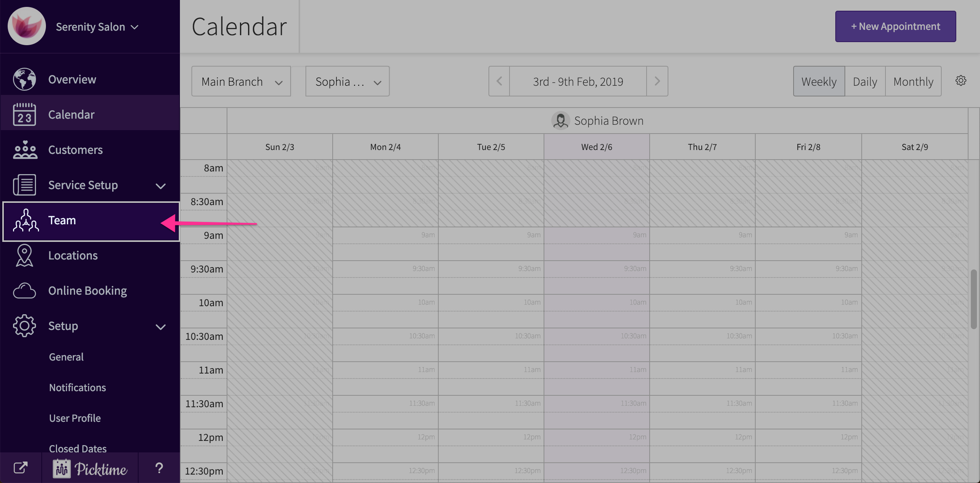The height and width of the screenshot is (483, 980).
Task: Click the help question mark icon
Action: click(x=159, y=468)
